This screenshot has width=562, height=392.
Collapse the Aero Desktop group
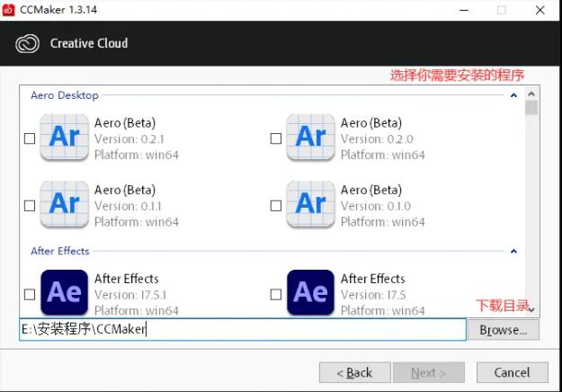coord(513,95)
